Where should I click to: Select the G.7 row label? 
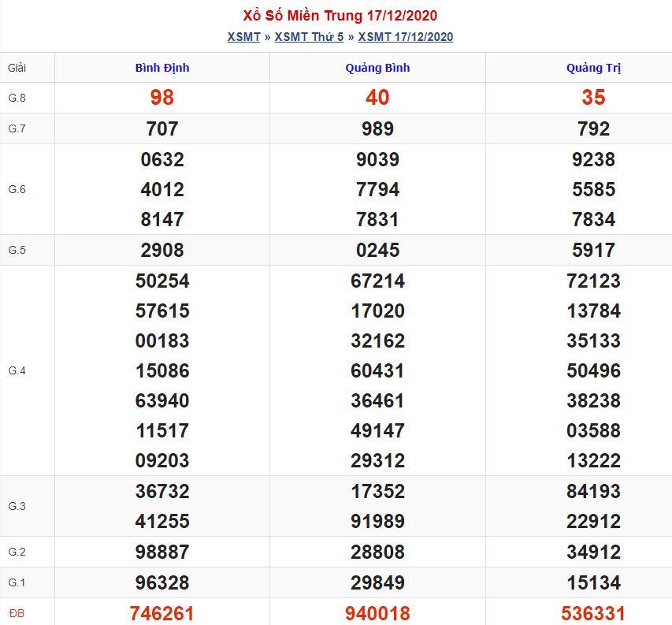[x=17, y=128]
